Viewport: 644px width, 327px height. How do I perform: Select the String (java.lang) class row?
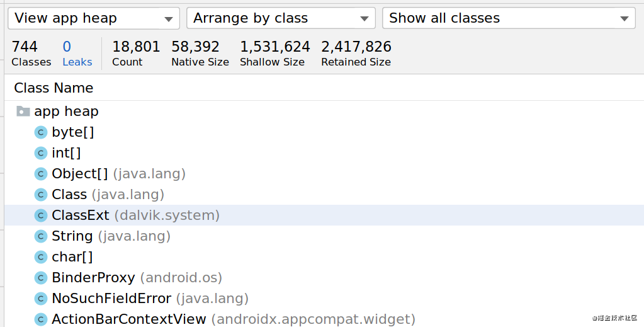point(324,236)
